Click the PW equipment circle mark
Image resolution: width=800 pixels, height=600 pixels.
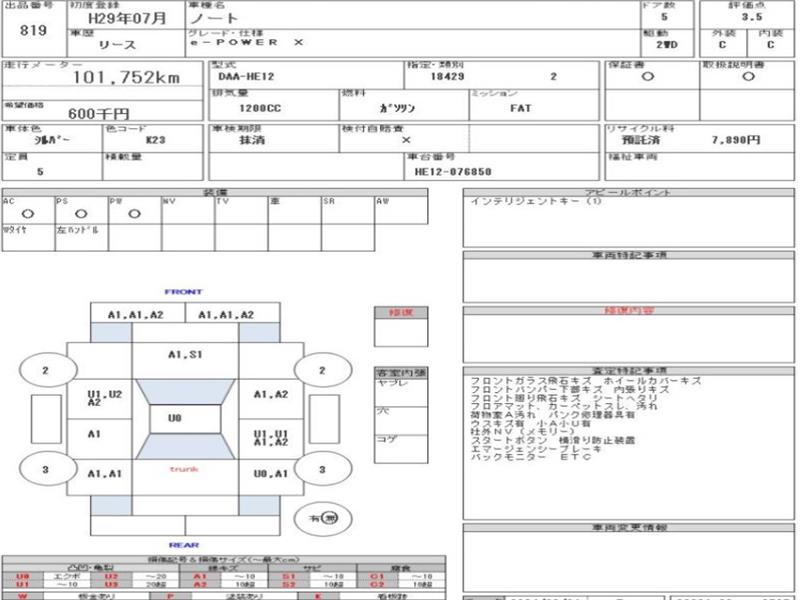coord(134,214)
